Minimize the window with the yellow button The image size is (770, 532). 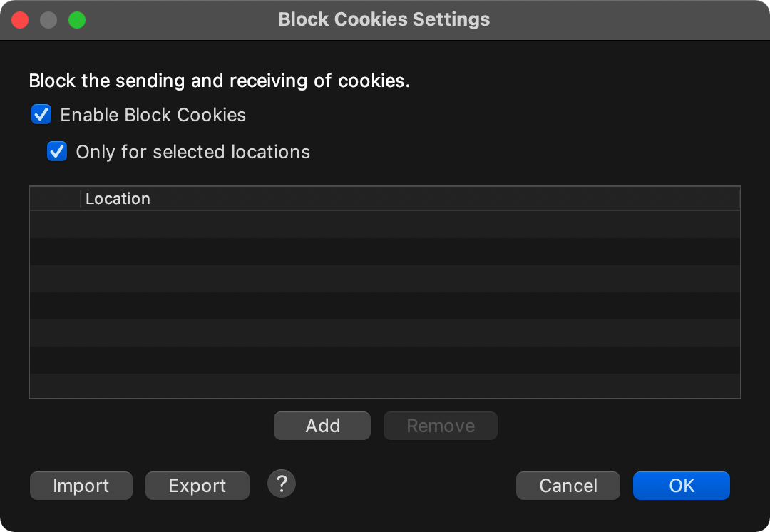(48, 20)
